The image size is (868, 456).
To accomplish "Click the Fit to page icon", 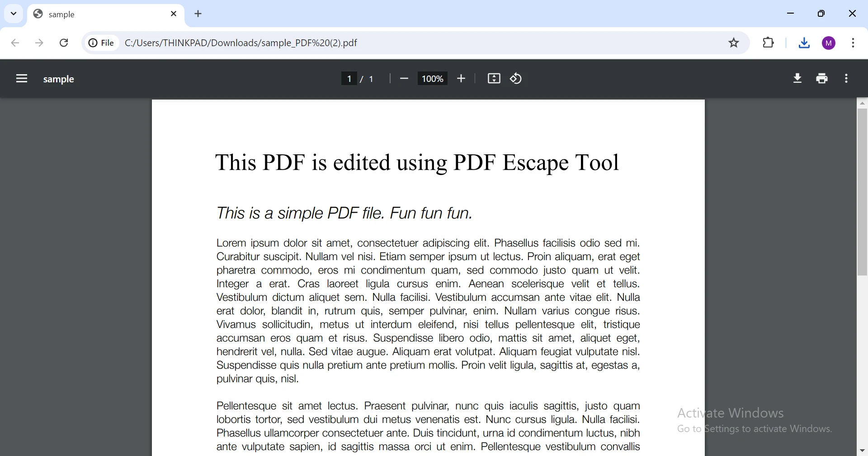I will click(494, 79).
